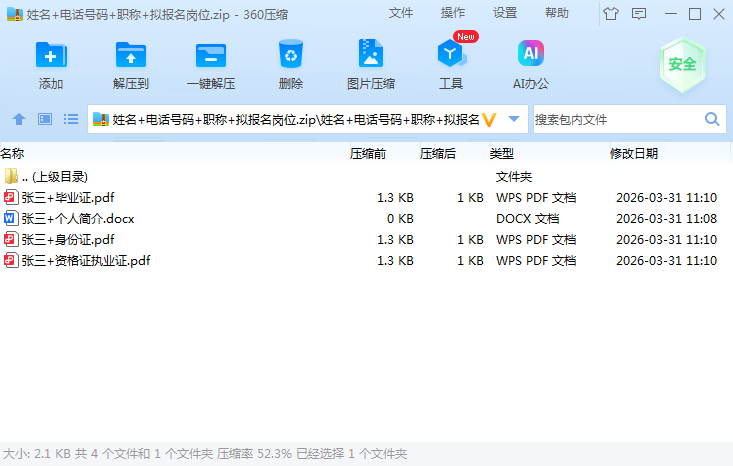The width and height of the screenshot is (733, 466).
Task: Click the DOCX 文档 type cell
Action: [x=527, y=219]
